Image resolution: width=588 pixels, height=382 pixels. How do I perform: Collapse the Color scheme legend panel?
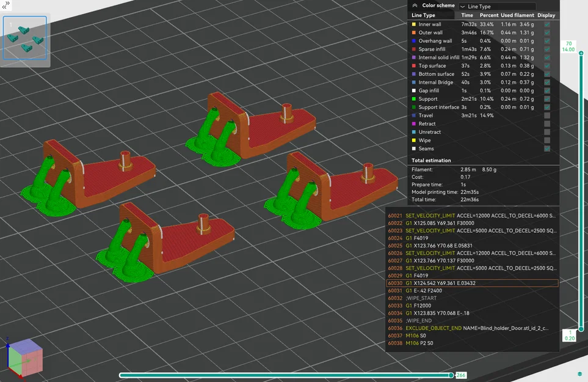point(415,6)
